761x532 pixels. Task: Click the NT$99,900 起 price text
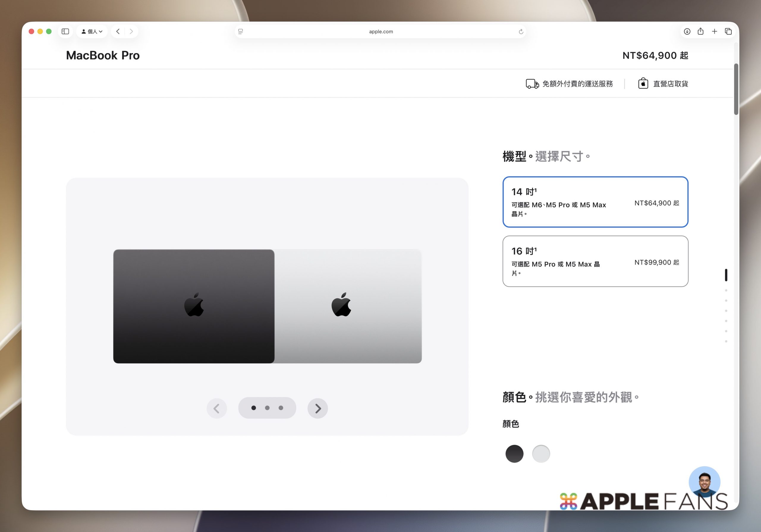tap(657, 262)
